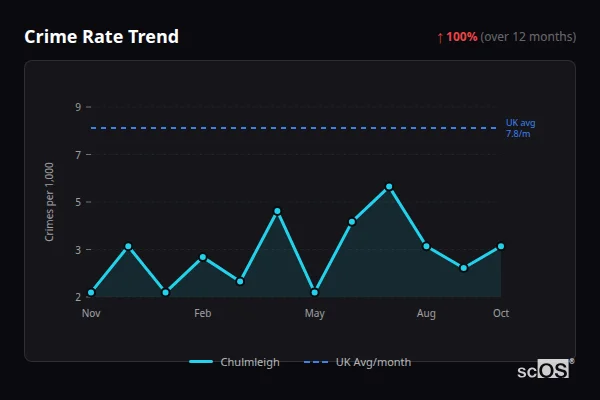The height and width of the screenshot is (400, 600).
Task: Click the scOS logo
Action: coord(546,369)
